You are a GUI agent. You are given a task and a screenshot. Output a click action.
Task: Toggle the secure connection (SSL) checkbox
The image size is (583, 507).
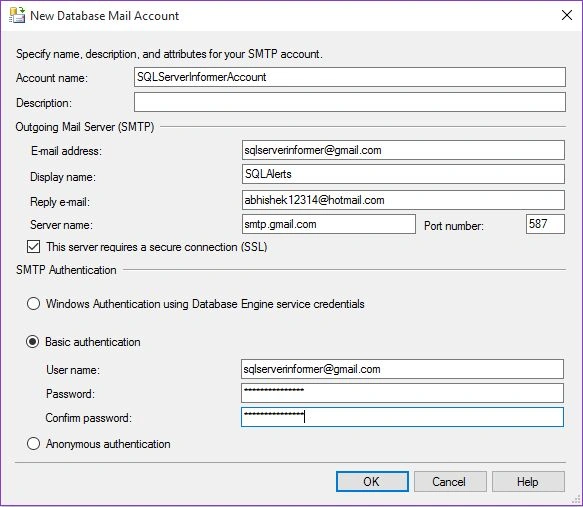pos(33,247)
